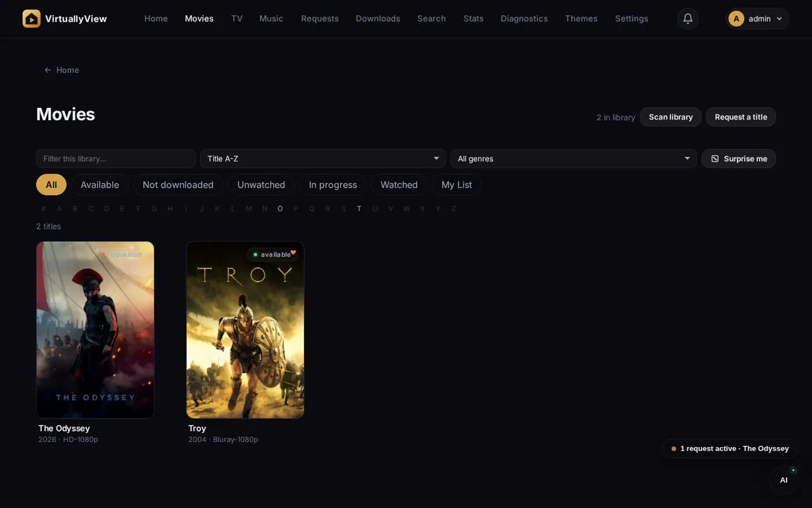Screen dimensions: 812x508
Task: Open the Diagnostics nav item
Action: coord(524,18)
